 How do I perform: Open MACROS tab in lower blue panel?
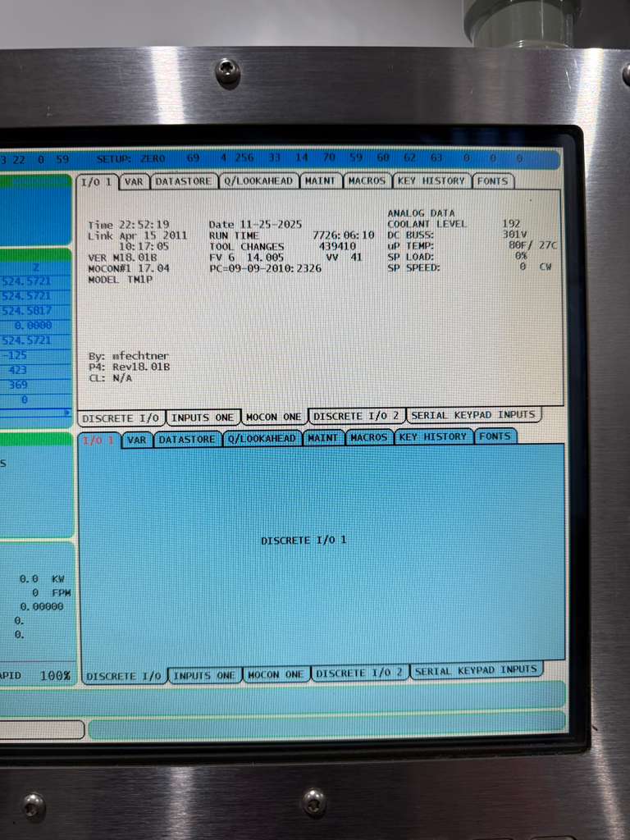click(368, 438)
